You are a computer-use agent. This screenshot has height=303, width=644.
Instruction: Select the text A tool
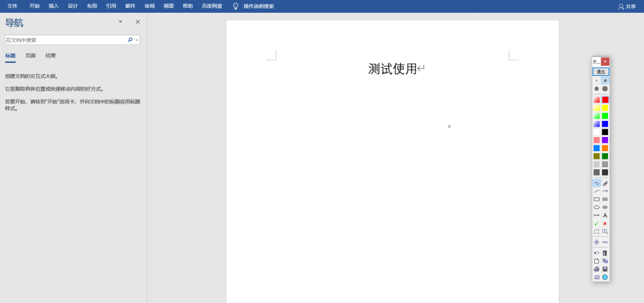[x=605, y=216]
